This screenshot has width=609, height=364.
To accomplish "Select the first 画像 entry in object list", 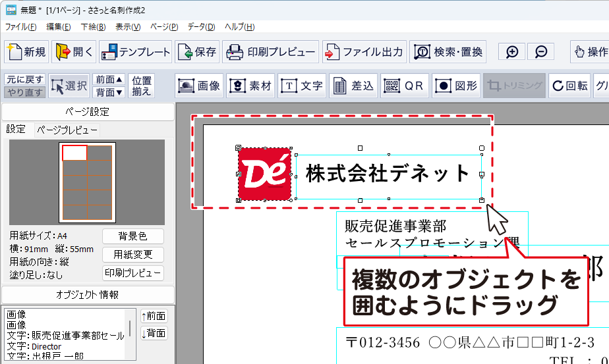I will (16, 314).
